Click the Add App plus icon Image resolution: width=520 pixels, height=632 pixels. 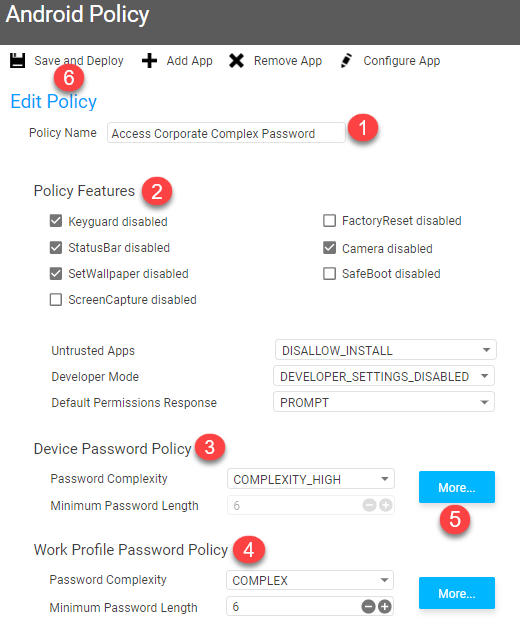click(149, 60)
